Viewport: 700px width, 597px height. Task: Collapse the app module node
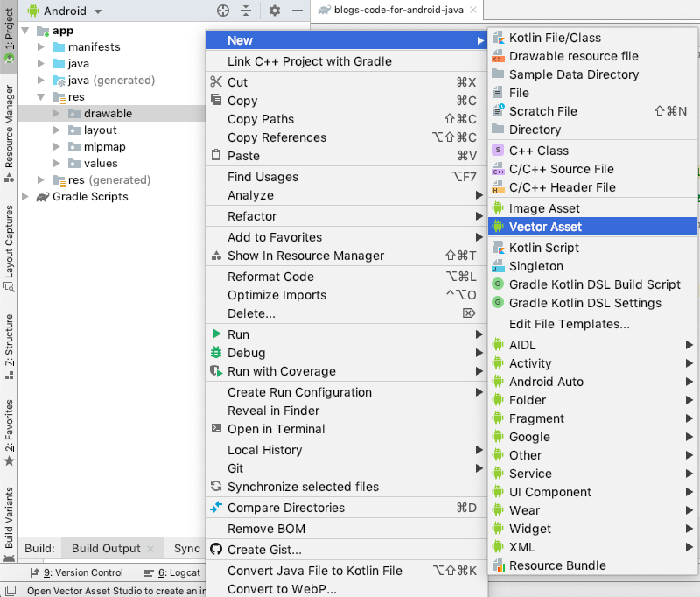click(25, 31)
